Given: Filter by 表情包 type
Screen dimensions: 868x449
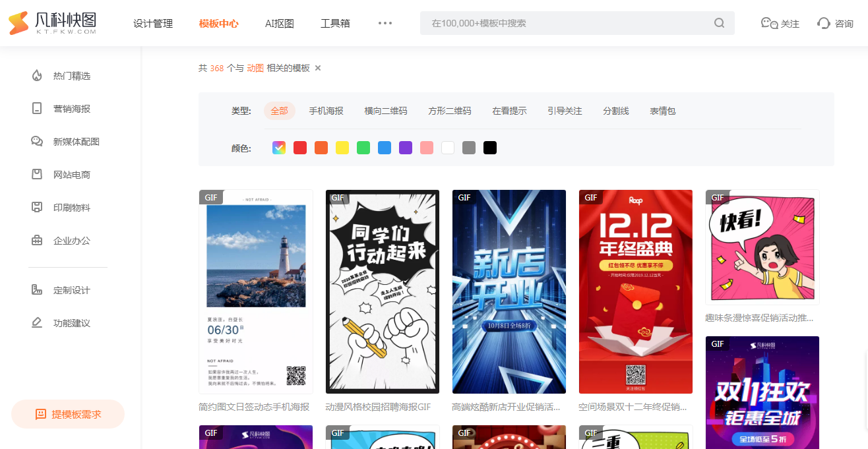Looking at the screenshot, I should [663, 111].
